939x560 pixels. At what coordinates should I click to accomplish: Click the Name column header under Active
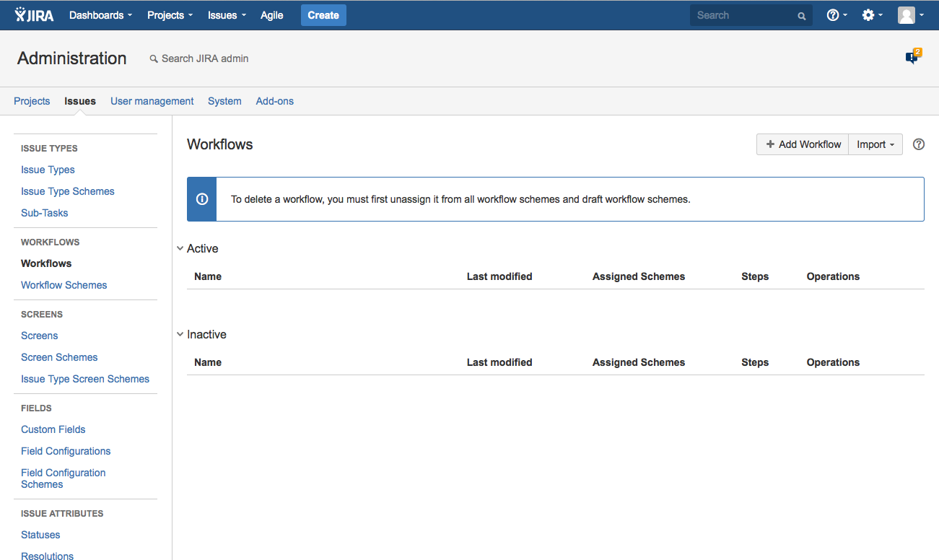tap(208, 276)
